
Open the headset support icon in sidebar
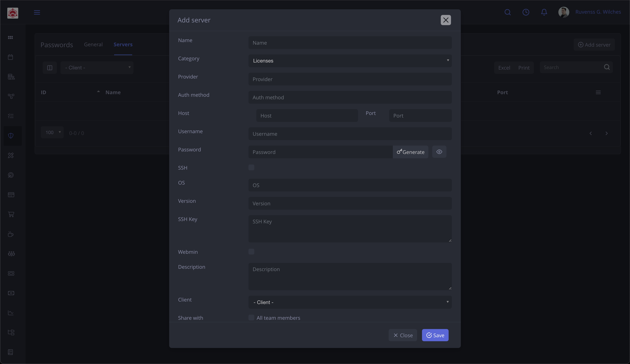pyautogui.click(x=11, y=175)
